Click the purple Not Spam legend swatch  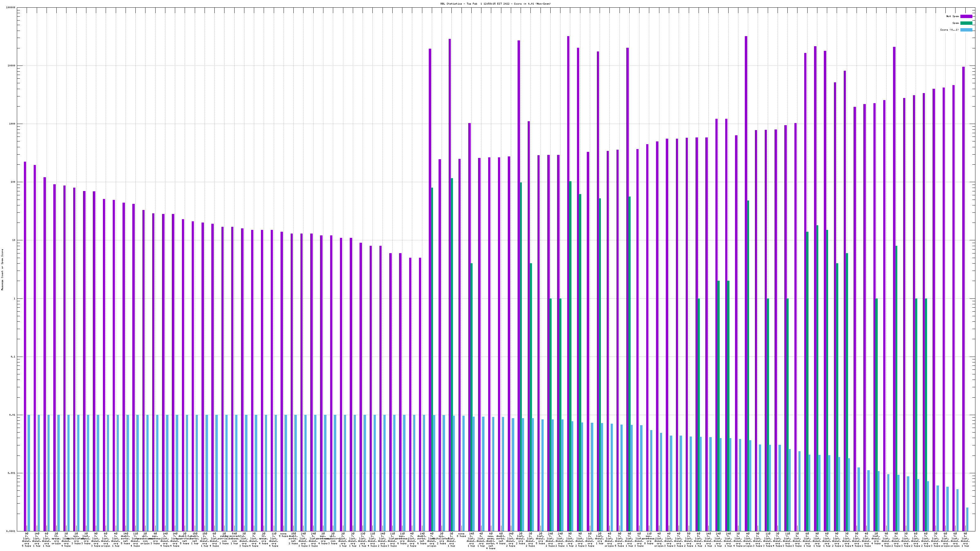(x=966, y=16)
